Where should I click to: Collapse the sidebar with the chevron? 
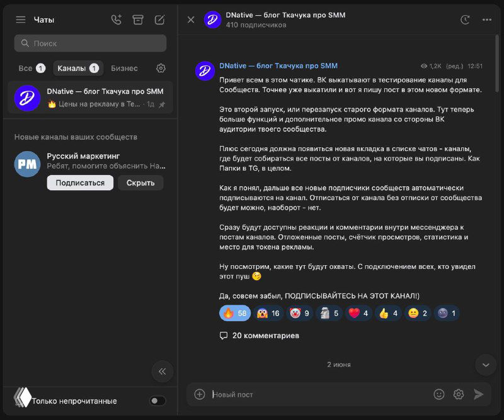click(162, 372)
